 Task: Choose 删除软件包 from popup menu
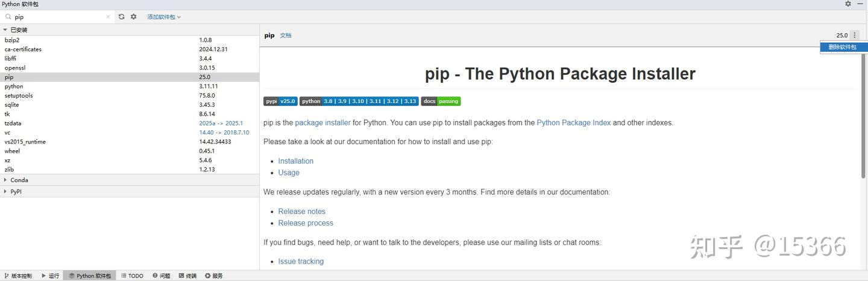[x=844, y=47]
